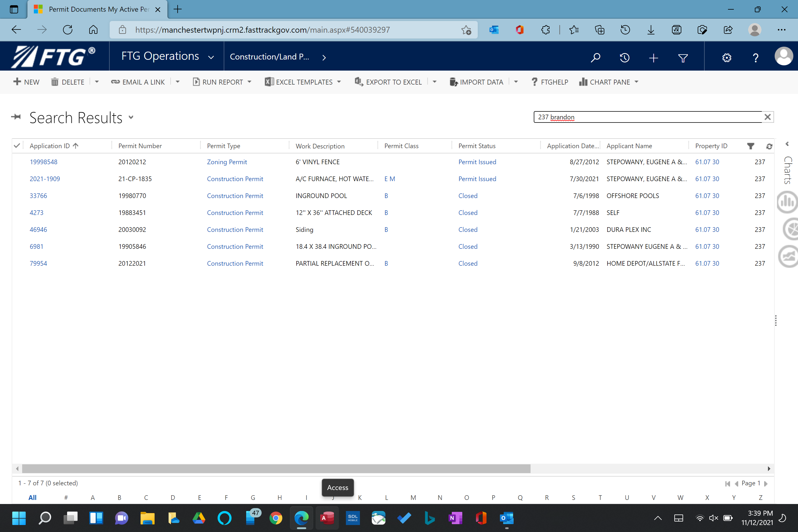Open the EXPORT TO EXCEL dropdown arrow
Viewport: 798px width, 532px height.
point(434,82)
